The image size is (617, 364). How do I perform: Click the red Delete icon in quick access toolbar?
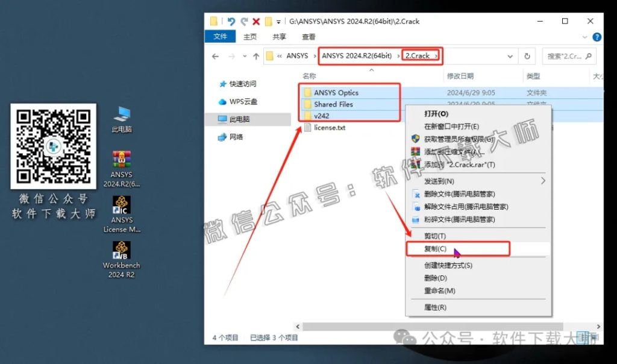coord(255,20)
